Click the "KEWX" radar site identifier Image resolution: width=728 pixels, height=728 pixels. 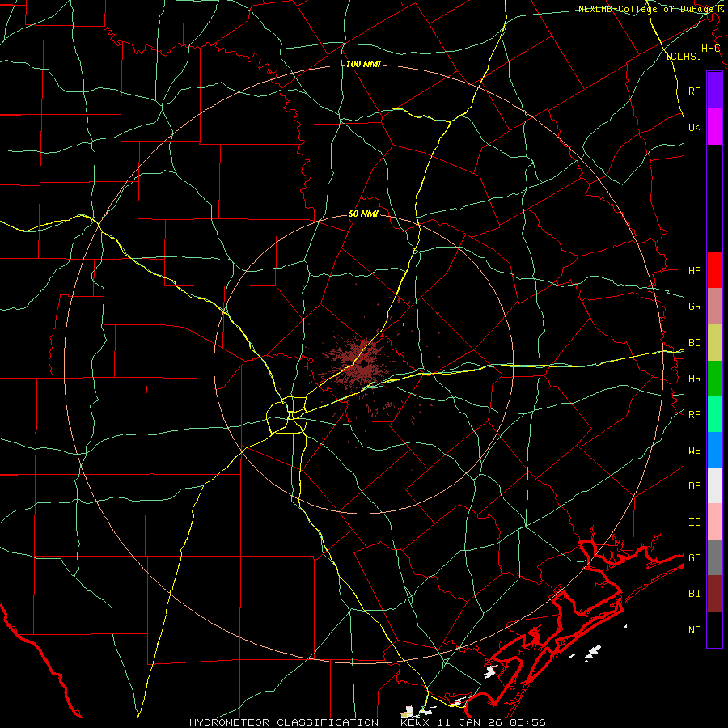[x=416, y=722]
